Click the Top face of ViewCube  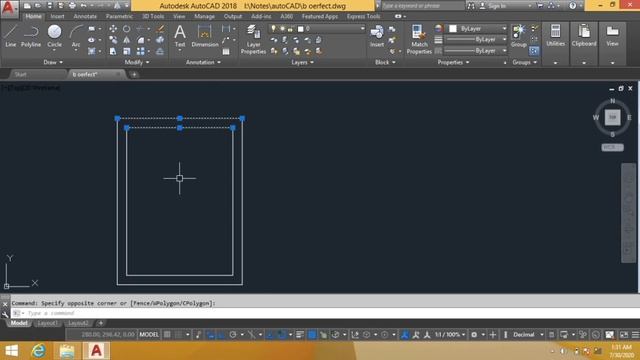tap(612, 118)
